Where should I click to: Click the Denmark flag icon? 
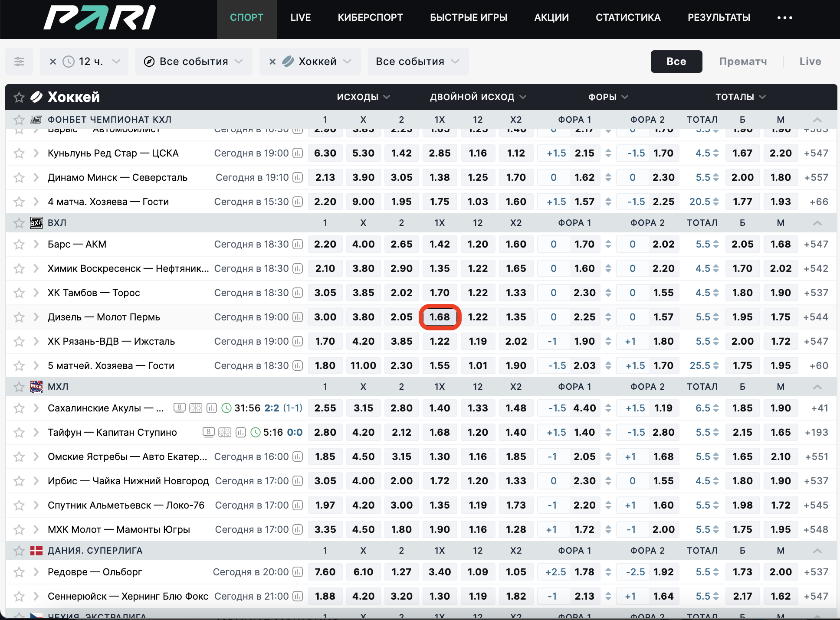coord(36,551)
